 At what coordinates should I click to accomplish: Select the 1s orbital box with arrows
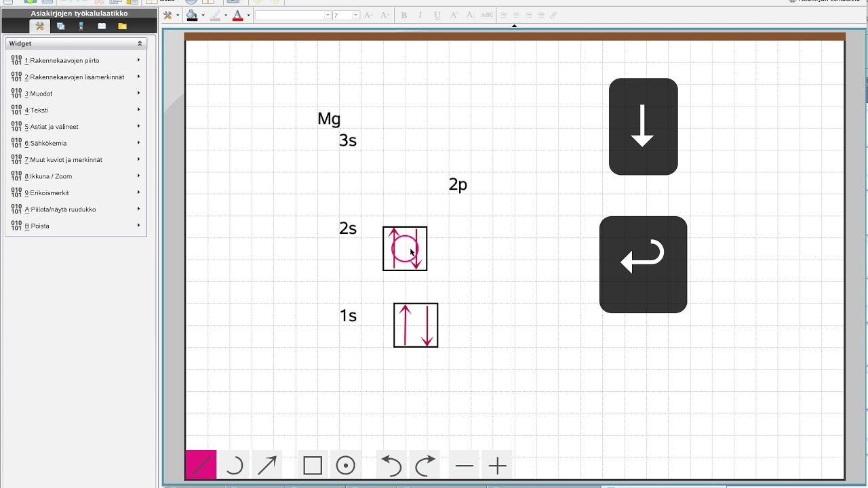[416, 325]
